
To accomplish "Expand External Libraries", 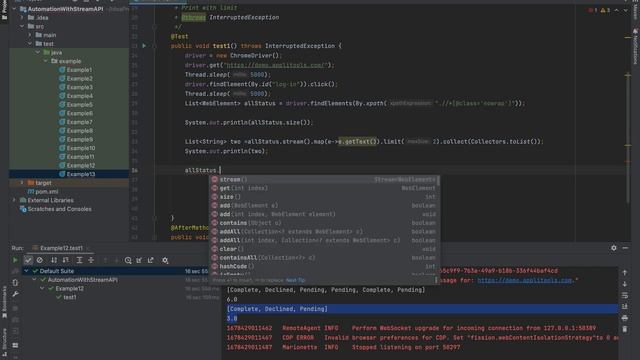I will click(14, 200).
